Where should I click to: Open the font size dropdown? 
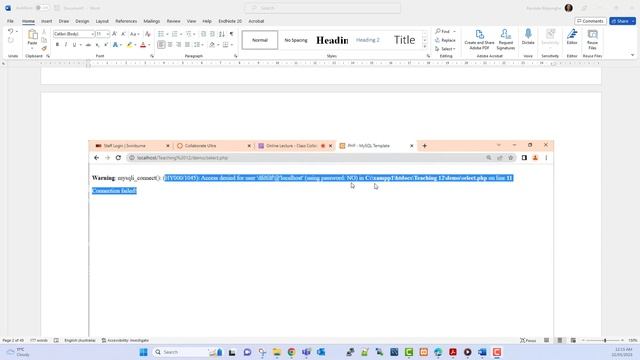tap(108, 34)
